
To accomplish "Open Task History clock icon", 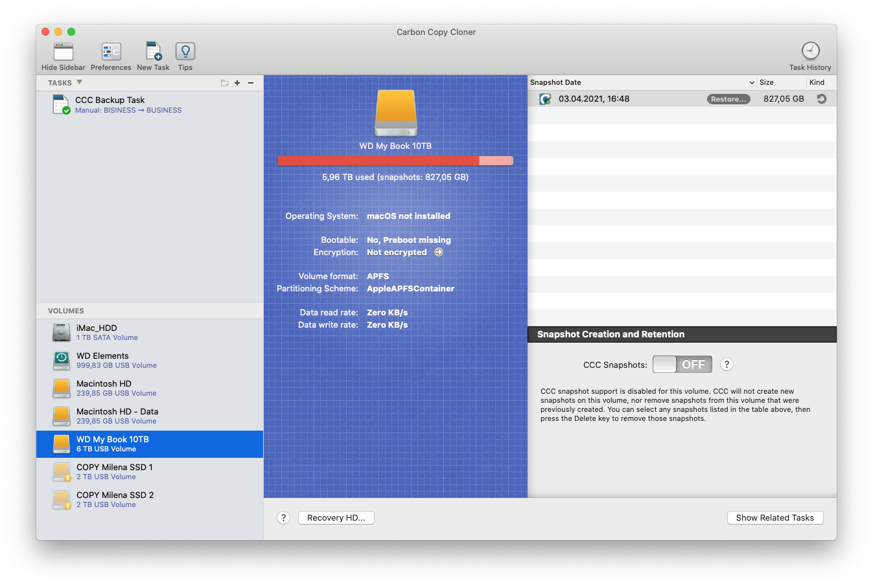I will [811, 51].
